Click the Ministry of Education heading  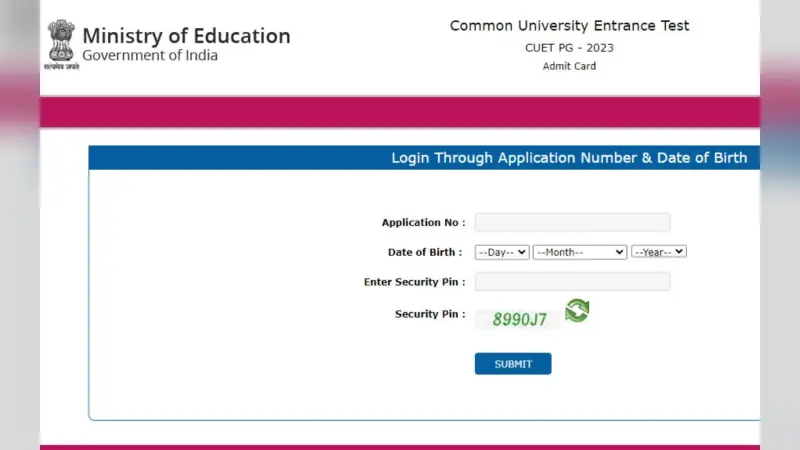[186, 36]
